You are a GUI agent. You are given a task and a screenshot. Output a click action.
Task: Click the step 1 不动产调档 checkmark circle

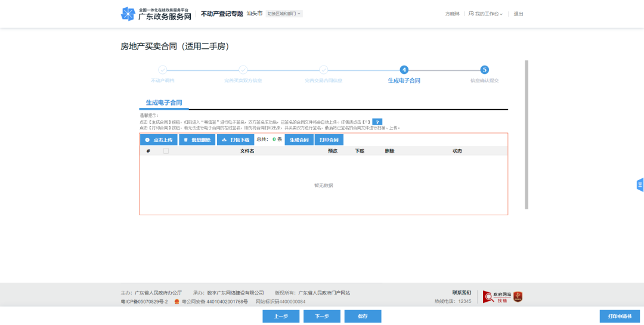[163, 70]
